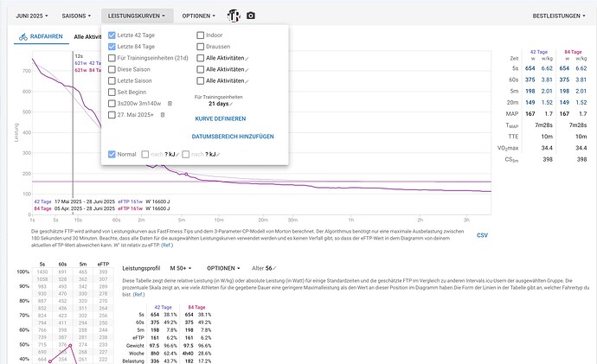Download the CSV file link
Viewport: 597px width, 364px height.
[482, 234]
